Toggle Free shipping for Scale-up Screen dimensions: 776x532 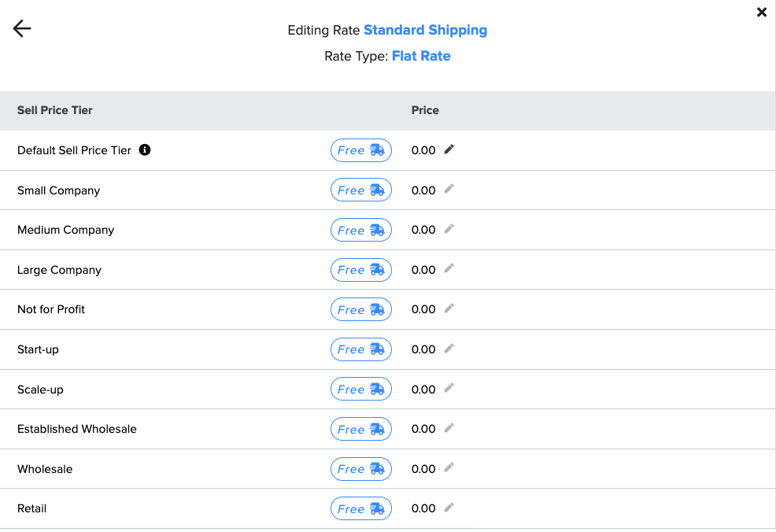tap(361, 390)
